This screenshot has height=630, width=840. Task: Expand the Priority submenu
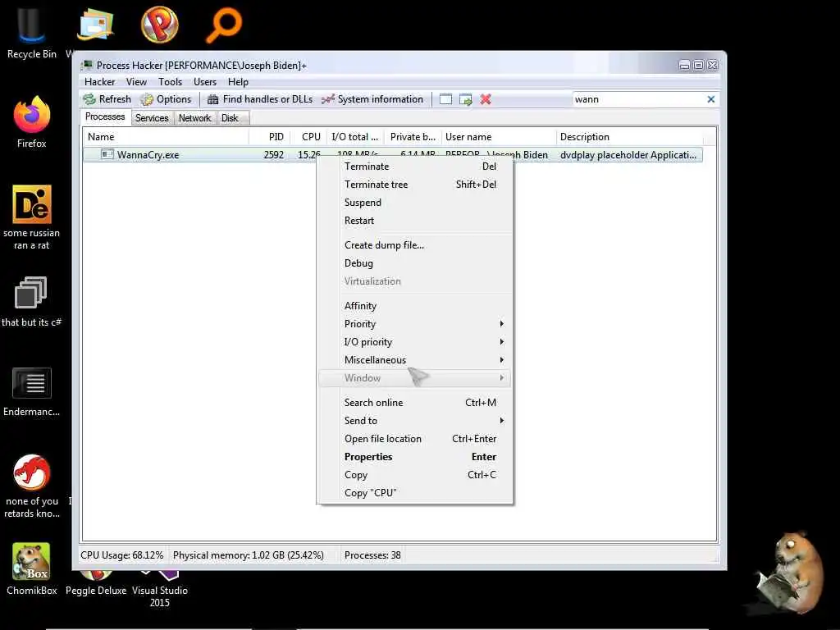pyautogui.click(x=414, y=324)
